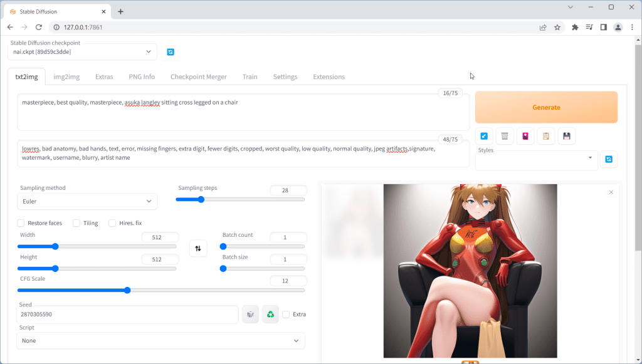Randomize the seed with the dice icon
Image resolution: width=642 pixels, height=364 pixels.
tap(250, 315)
